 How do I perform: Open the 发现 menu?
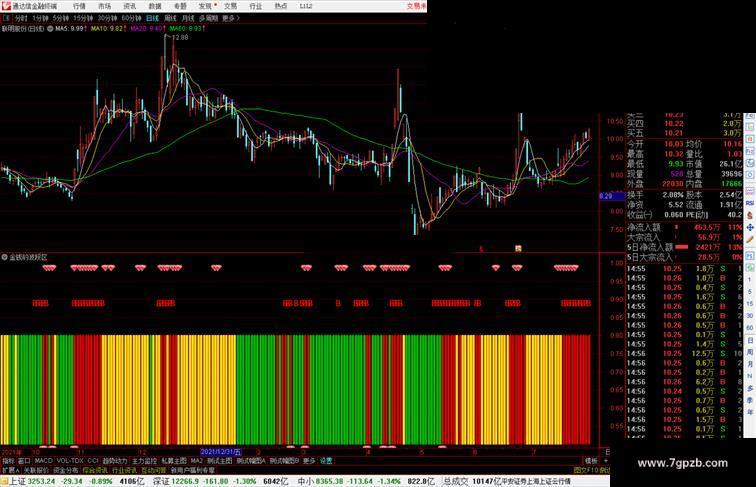tap(205, 6)
